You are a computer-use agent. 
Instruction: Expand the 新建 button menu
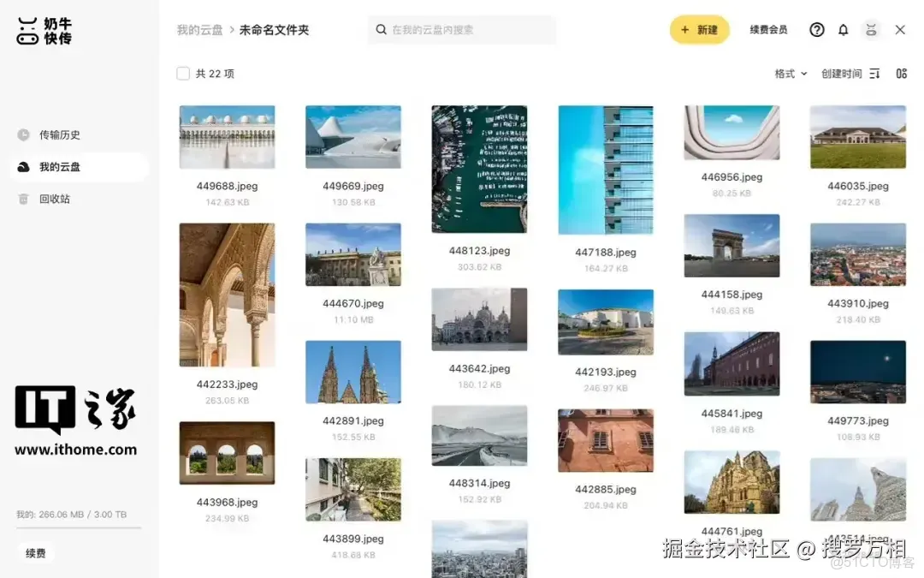(699, 28)
